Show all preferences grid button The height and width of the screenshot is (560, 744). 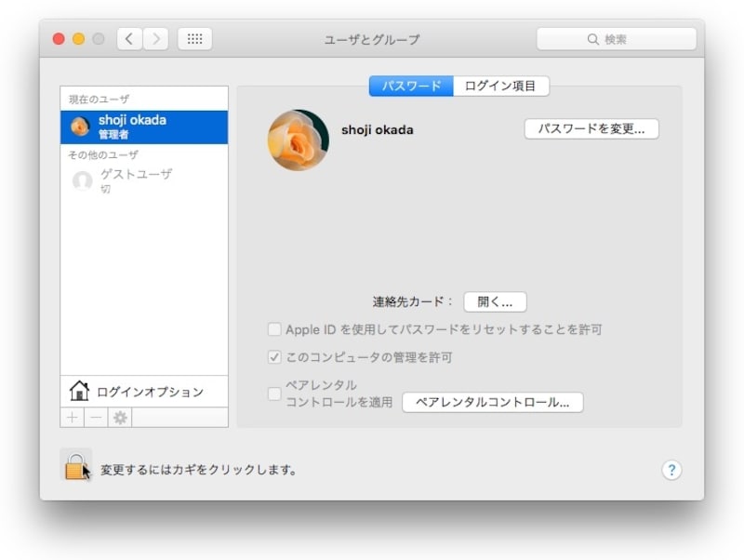pos(194,39)
